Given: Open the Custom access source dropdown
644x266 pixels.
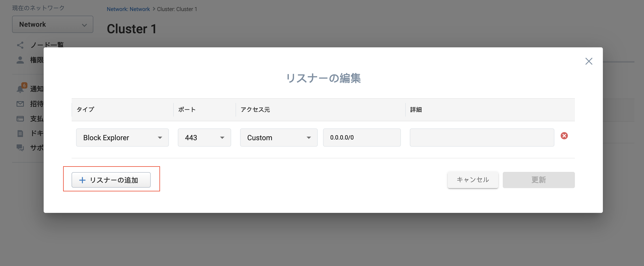Looking at the screenshot, I should 279,138.
